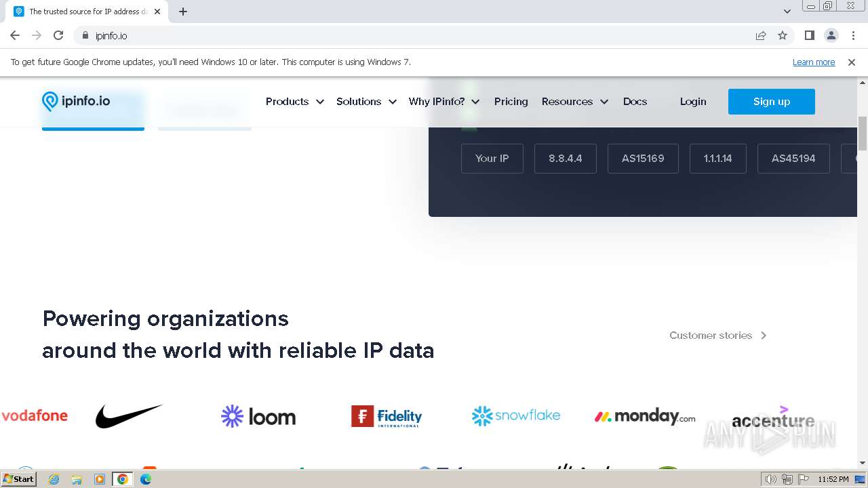Click the taskbar clock showing 11:52 PM
This screenshot has width=868, height=488.
tap(833, 479)
